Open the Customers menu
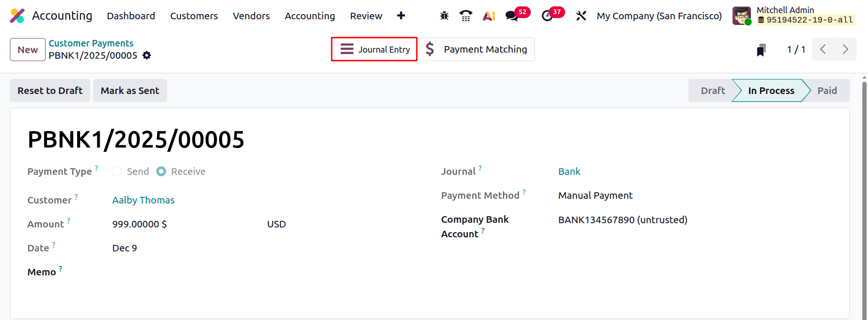Screen dimensions: 868x320 [x=194, y=16]
